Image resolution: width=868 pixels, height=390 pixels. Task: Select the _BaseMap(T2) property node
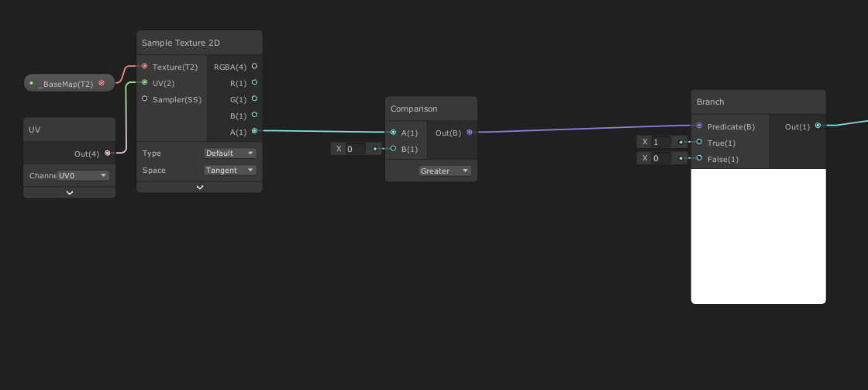(x=69, y=83)
